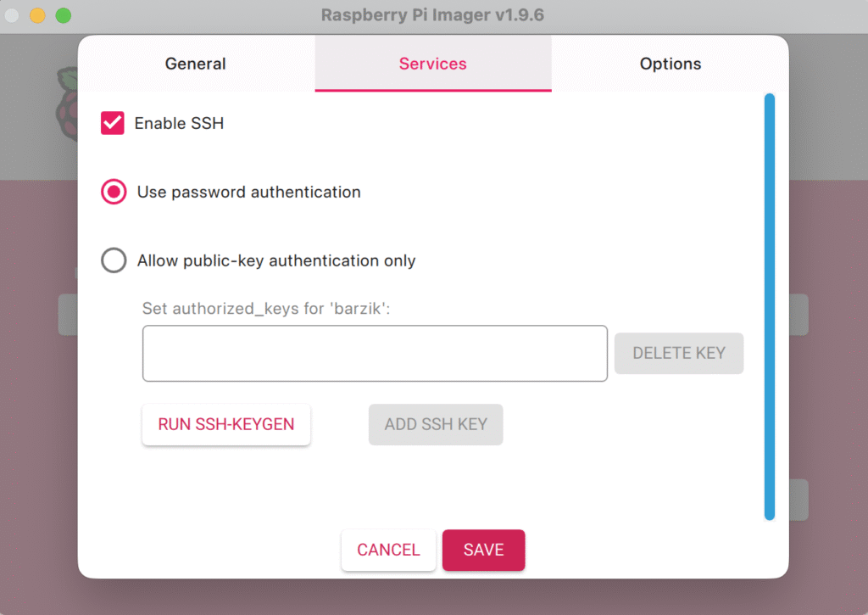868x615 pixels.
Task: Click the RUN SSH-KEYGEN button
Action: [225, 424]
